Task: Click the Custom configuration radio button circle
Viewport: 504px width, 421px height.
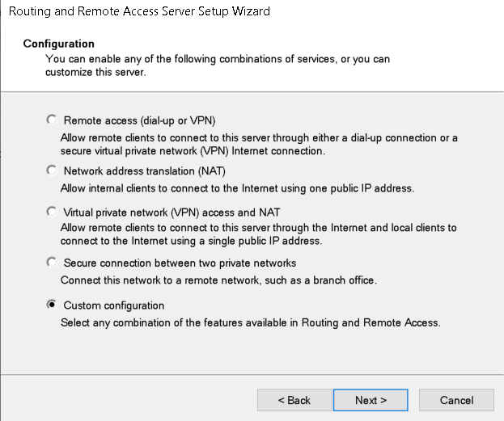Action: pyautogui.click(x=53, y=305)
